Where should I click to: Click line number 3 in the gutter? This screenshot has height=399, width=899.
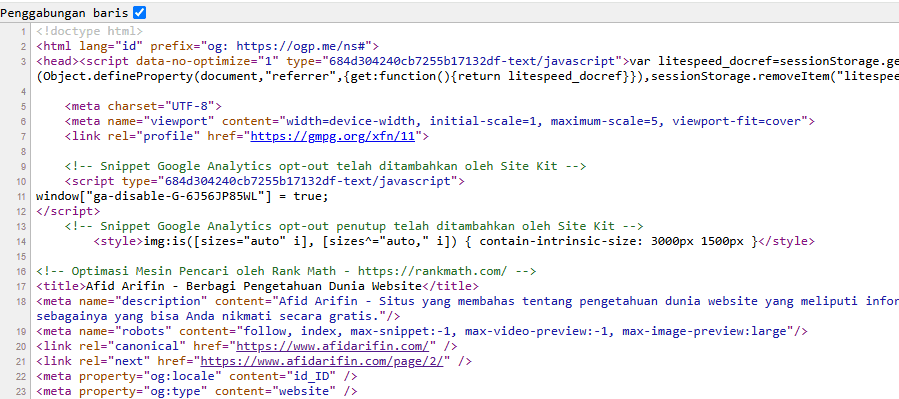pos(23,61)
